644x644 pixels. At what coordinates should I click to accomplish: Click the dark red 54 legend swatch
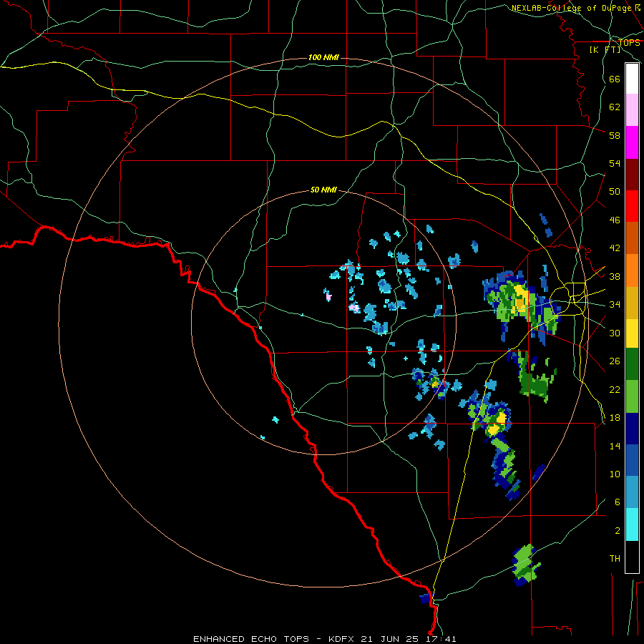(632, 175)
